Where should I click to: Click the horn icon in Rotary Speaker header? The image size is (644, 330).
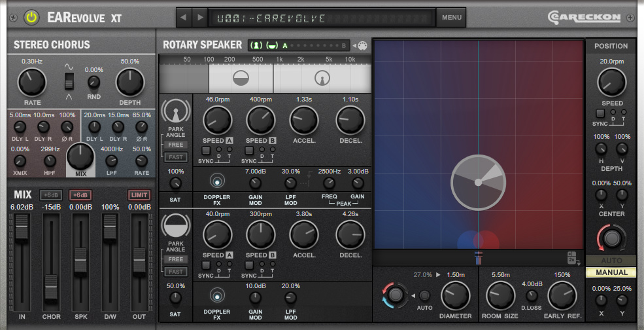(x=257, y=45)
